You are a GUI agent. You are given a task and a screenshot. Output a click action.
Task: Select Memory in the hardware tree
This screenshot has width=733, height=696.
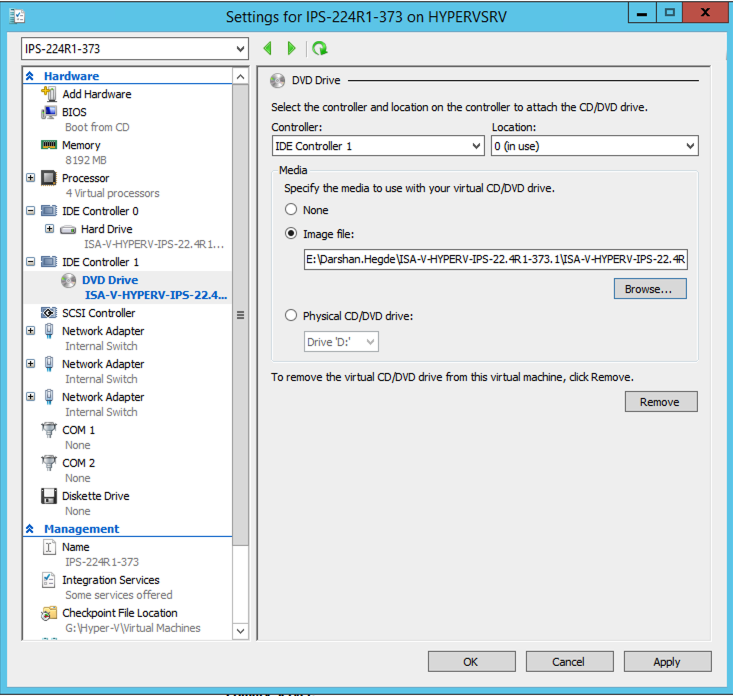[81, 145]
